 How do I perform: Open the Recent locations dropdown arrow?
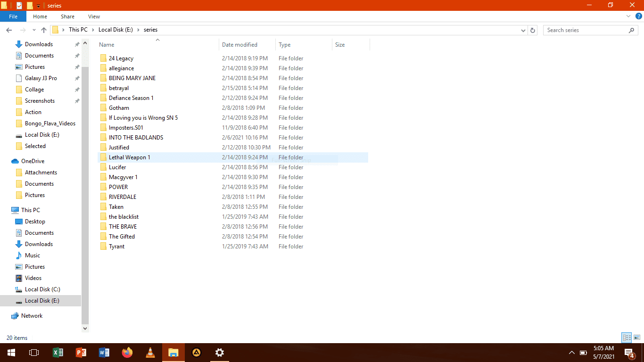[x=33, y=30]
